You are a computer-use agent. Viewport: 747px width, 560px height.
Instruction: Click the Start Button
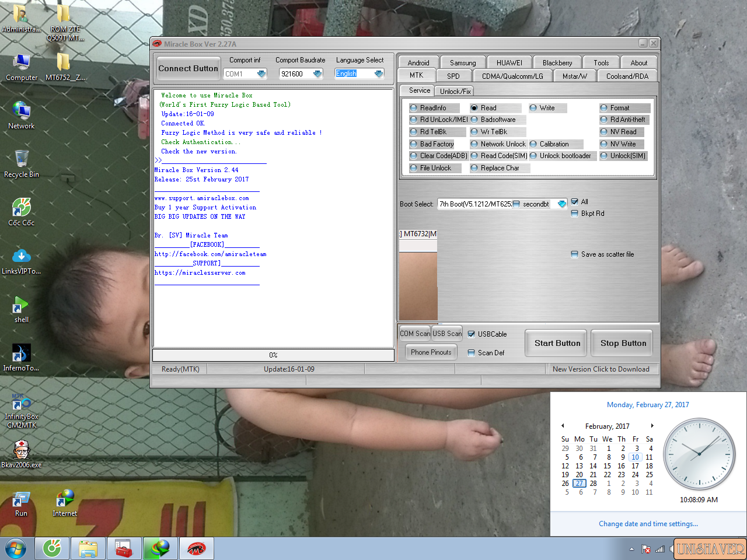(x=557, y=343)
